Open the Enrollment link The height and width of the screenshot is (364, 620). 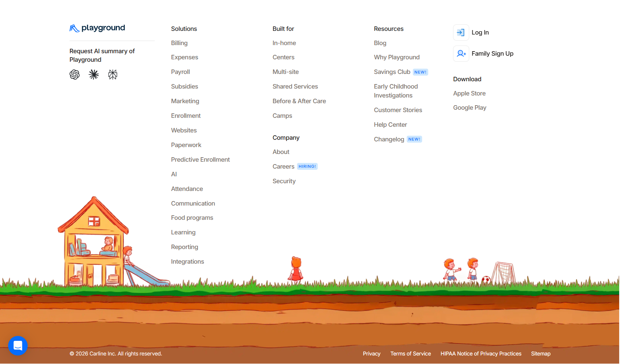tap(186, 116)
